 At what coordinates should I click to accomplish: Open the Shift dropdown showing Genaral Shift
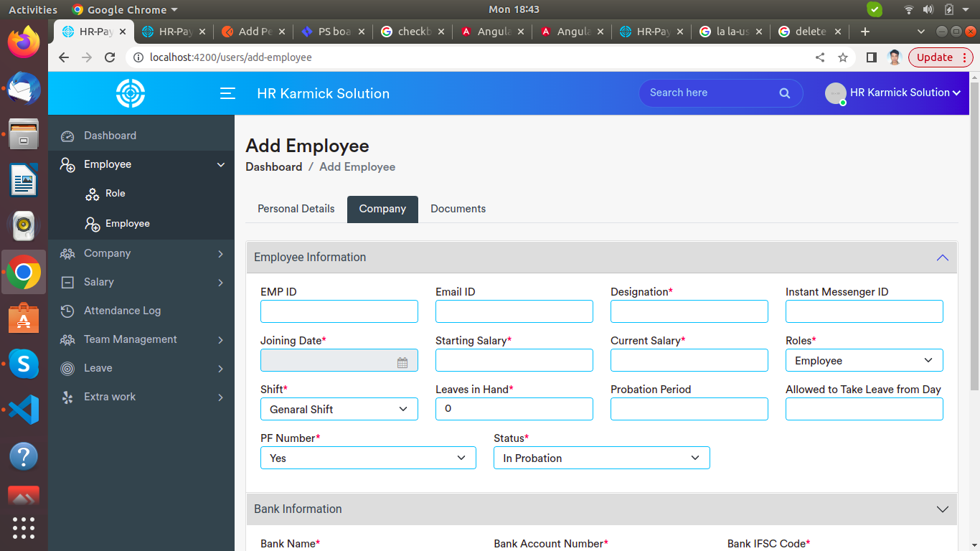click(x=339, y=409)
